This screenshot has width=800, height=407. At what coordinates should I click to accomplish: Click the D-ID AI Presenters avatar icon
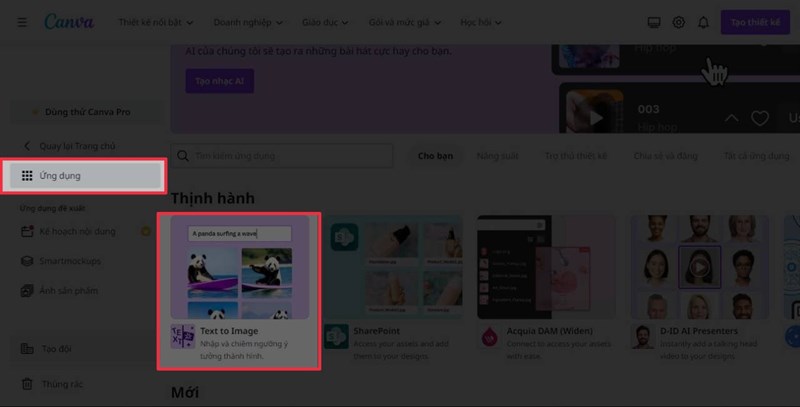(643, 337)
